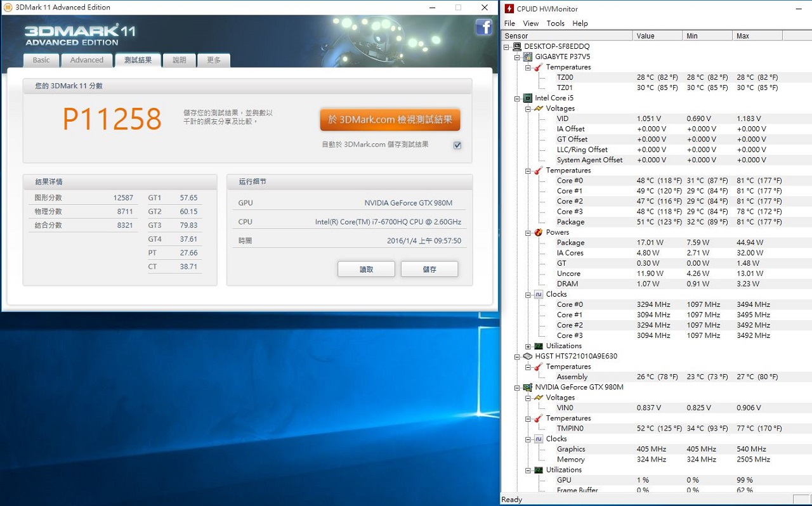Click the flame icon beside Powers
The height and width of the screenshot is (506, 812).
pos(538,233)
